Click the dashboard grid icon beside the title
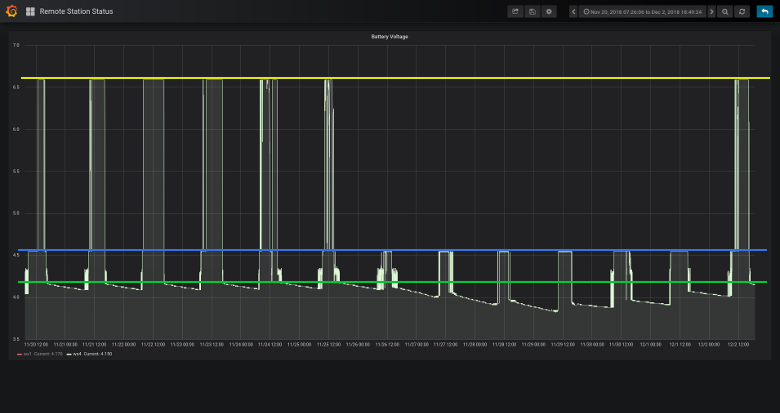The width and height of the screenshot is (780, 413). click(30, 11)
